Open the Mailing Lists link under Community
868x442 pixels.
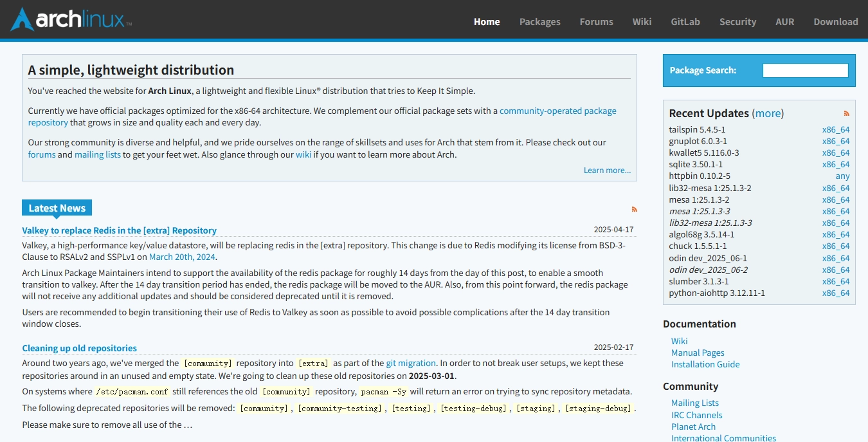(695, 403)
